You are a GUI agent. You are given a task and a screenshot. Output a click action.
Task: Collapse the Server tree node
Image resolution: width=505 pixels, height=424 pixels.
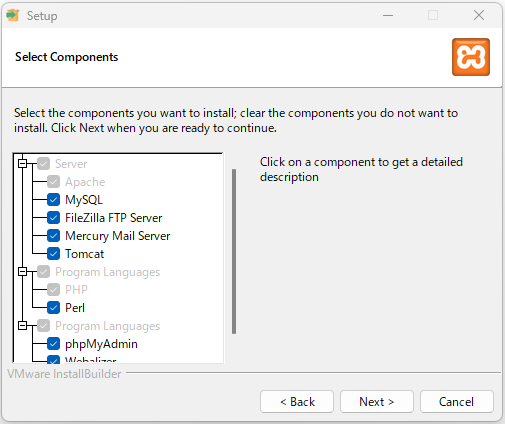[x=22, y=164]
